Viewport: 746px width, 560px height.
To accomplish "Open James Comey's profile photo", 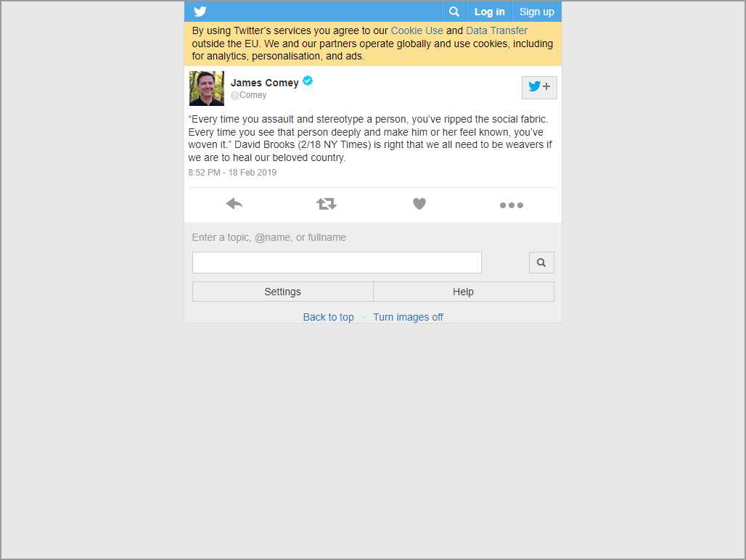I will click(x=207, y=88).
